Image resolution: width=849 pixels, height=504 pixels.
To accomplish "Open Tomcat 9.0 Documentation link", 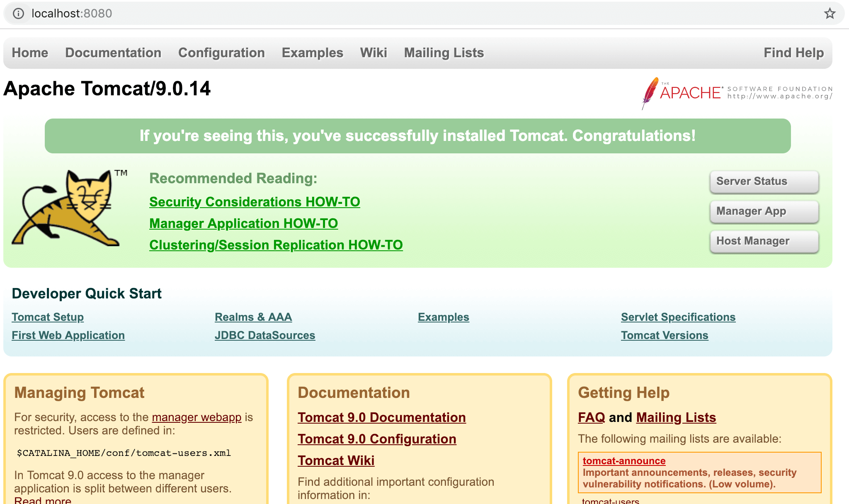I will click(x=381, y=417).
